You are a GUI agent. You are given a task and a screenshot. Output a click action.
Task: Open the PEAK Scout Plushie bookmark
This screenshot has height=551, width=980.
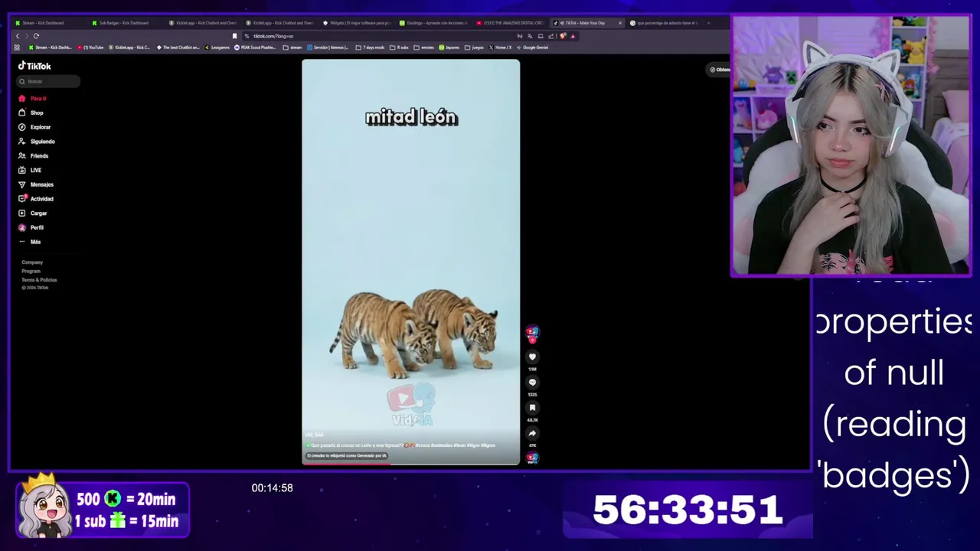point(255,47)
